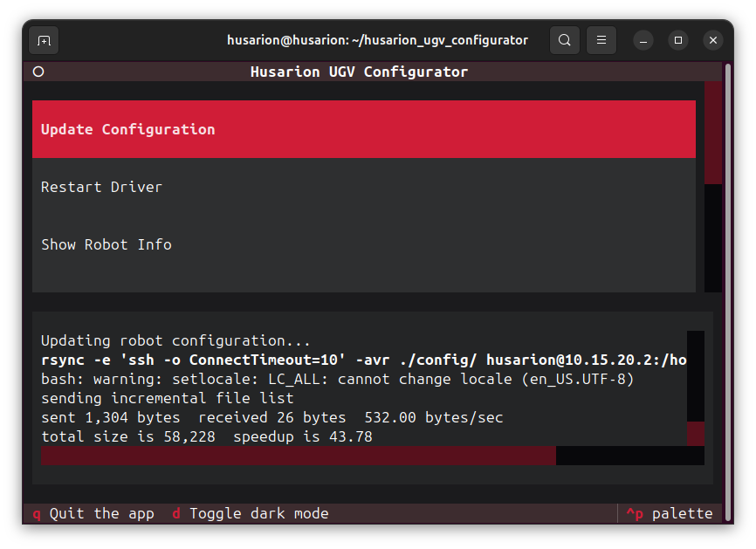Click Quit the app in the footer
The image size is (756, 549).
tap(93, 513)
